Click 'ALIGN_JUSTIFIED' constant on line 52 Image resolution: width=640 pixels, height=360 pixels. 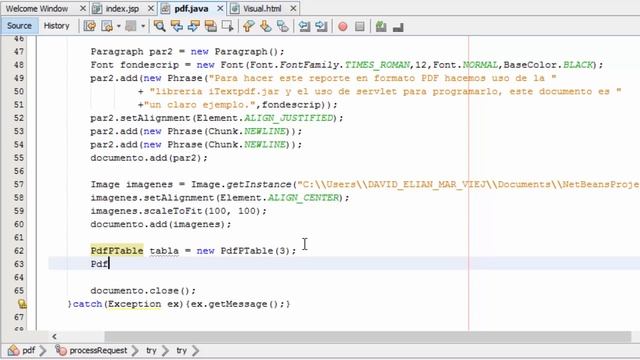[x=289, y=118]
